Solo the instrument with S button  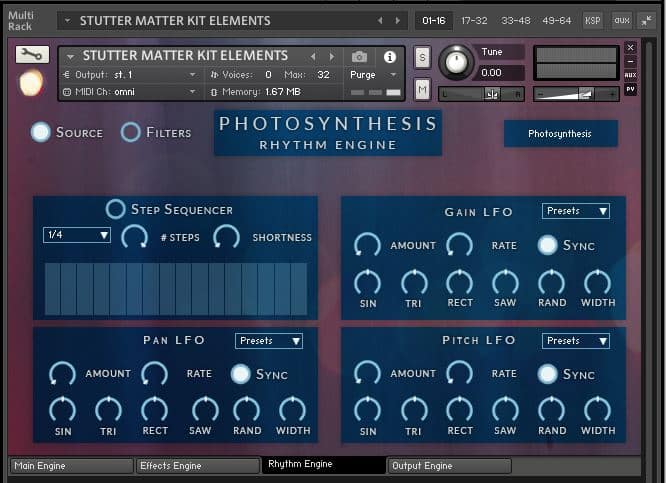(422, 57)
